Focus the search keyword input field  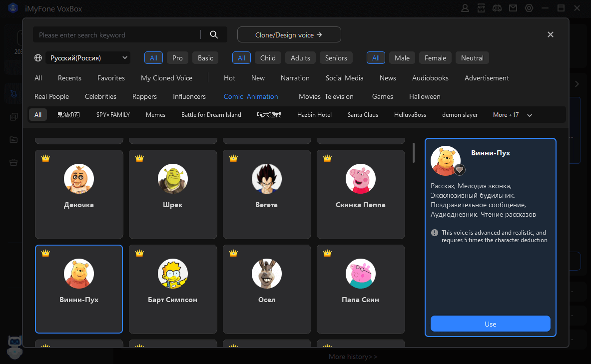[117, 34]
